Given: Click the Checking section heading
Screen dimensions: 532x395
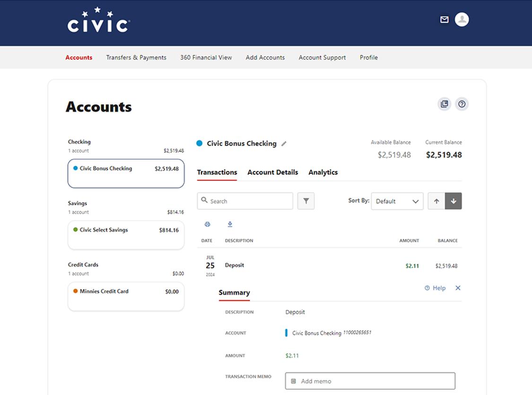Looking at the screenshot, I should click(x=79, y=142).
